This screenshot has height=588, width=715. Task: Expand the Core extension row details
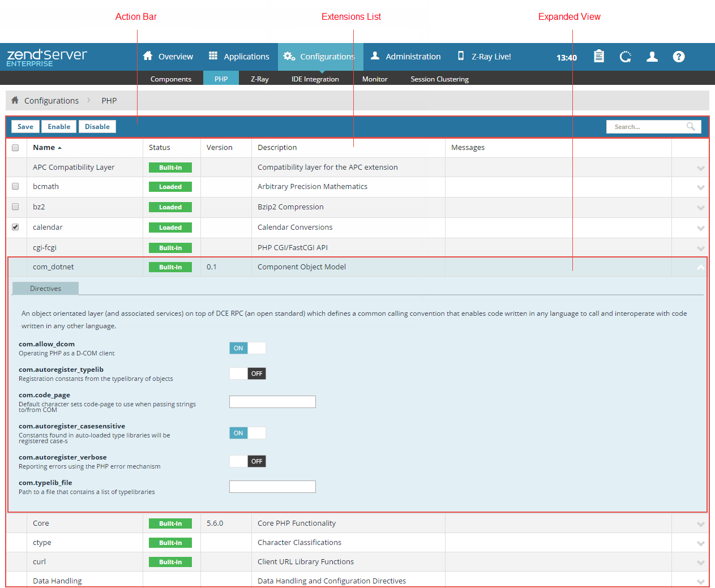click(700, 524)
